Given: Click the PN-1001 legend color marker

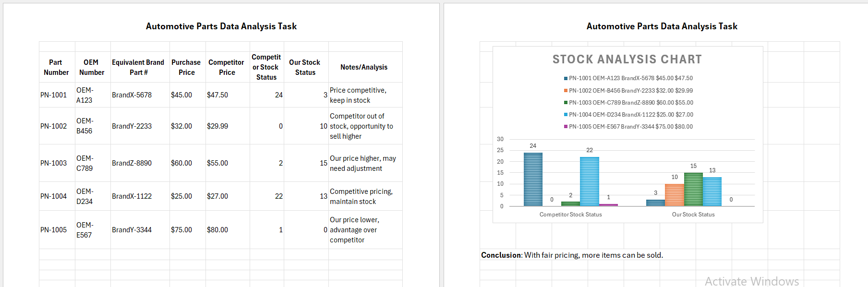Looking at the screenshot, I should 566,78.
